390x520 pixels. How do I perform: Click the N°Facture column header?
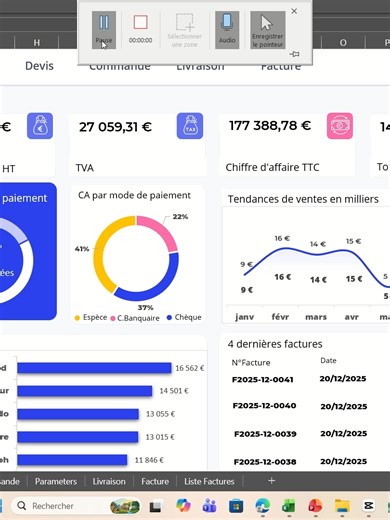click(x=251, y=363)
